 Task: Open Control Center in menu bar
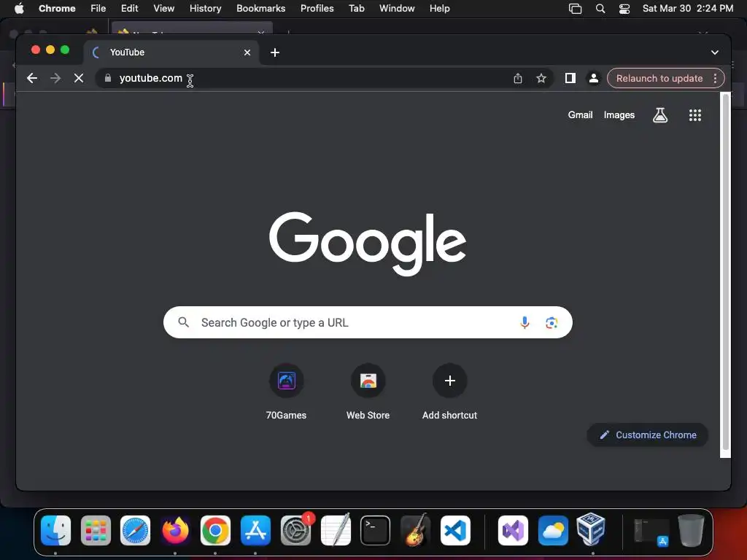624,9
